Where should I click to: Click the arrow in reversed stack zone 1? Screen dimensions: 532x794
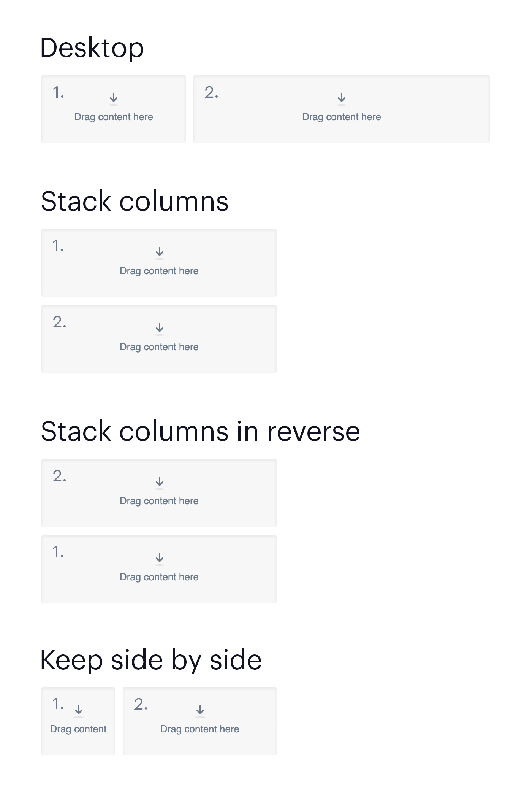(x=159, y=557)
